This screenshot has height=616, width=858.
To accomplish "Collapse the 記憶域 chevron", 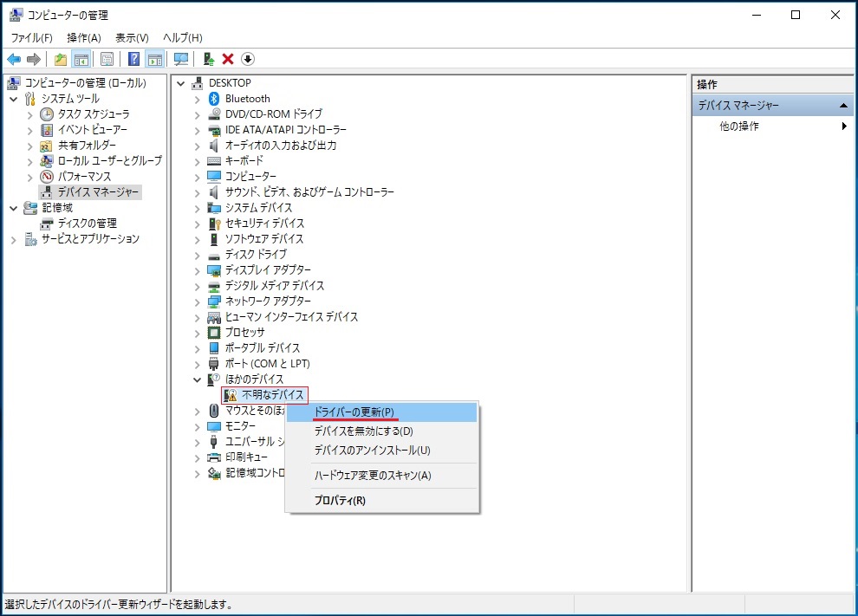I will click(x=14, y=209).
